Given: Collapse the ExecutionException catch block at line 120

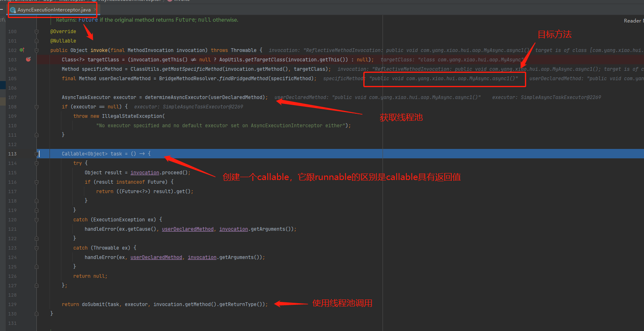Looking at the screenshot, I should 36,220.
